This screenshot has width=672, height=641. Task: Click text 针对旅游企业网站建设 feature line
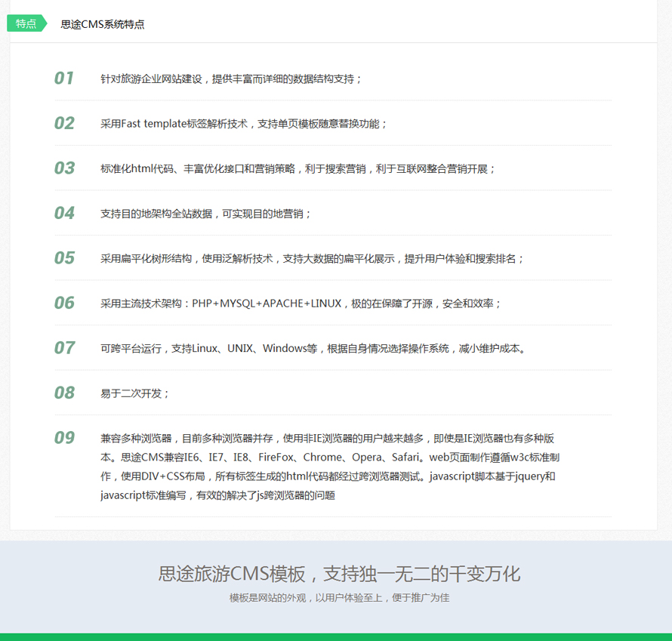[231, 79]
